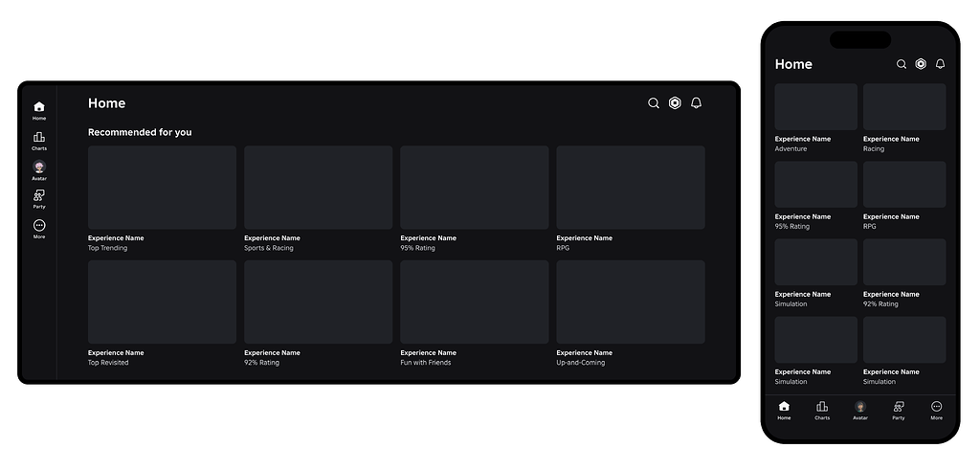Click the 'Sports & Racing' caption text

pyautogui.click(x=269, y=248)
